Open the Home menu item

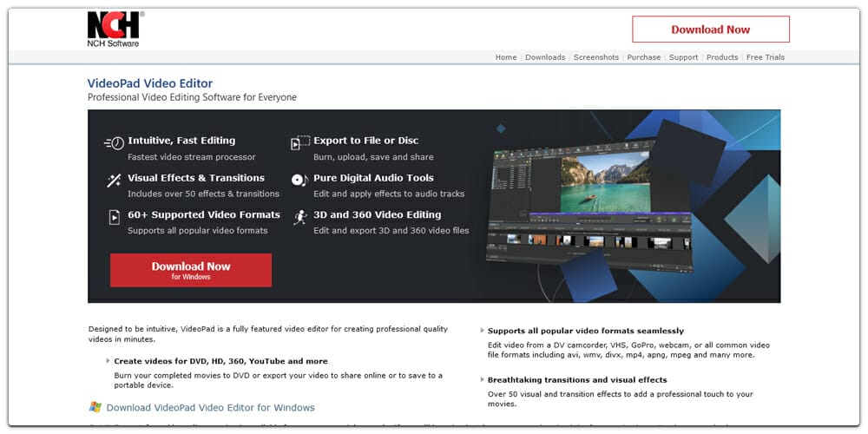506,57
